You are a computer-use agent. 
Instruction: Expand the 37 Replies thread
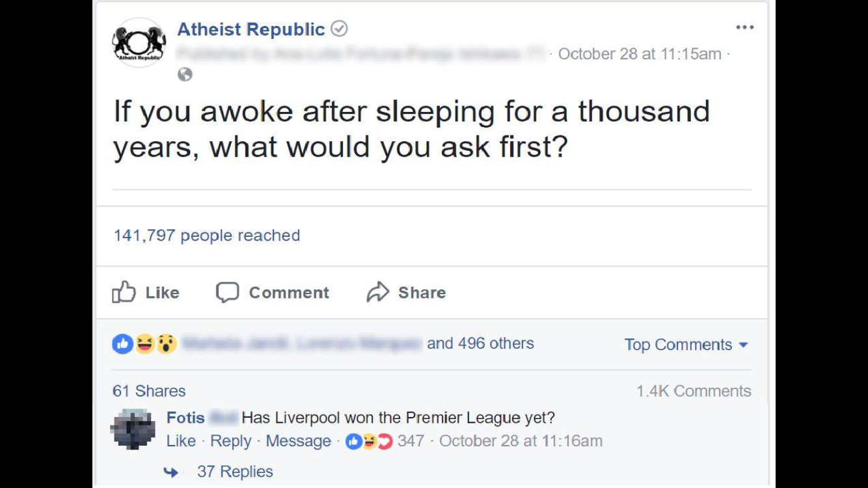point(234,472)
